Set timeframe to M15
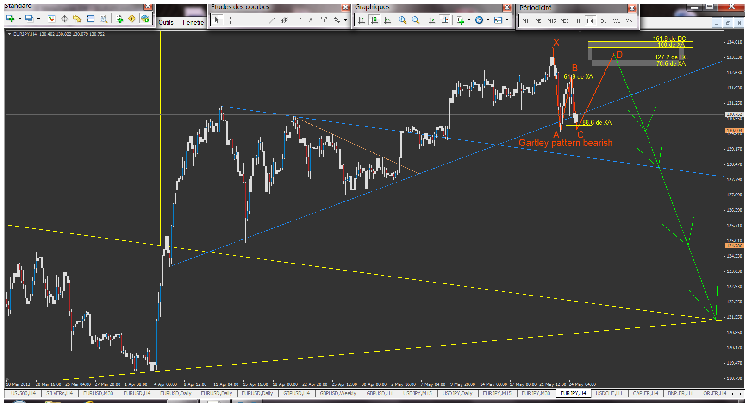The image size is (749, 403). coord(552,21)
